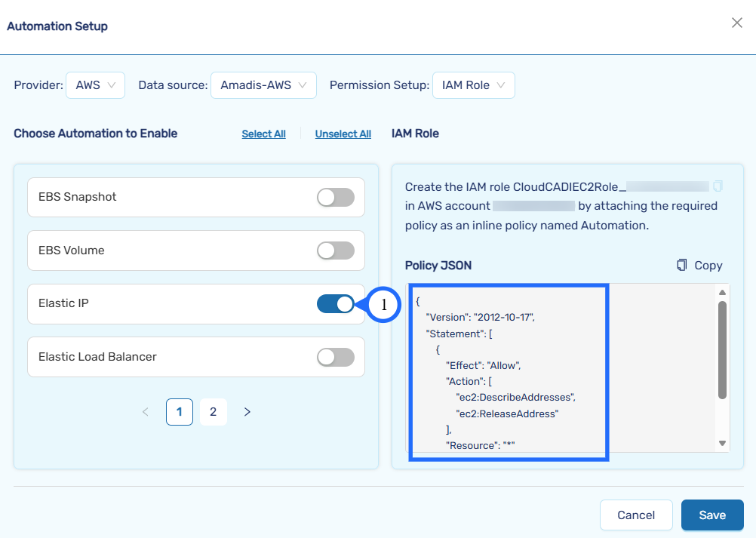This screenshot has width=756, height=538.
Task: Enable Elastic Load Balancer automation
Action: coord(336,357)
